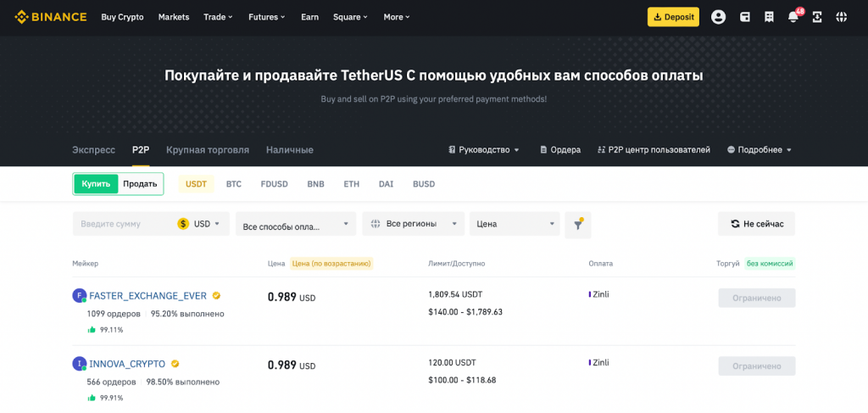
Task: Expand the More menu
Action: (x=397, y=17)
